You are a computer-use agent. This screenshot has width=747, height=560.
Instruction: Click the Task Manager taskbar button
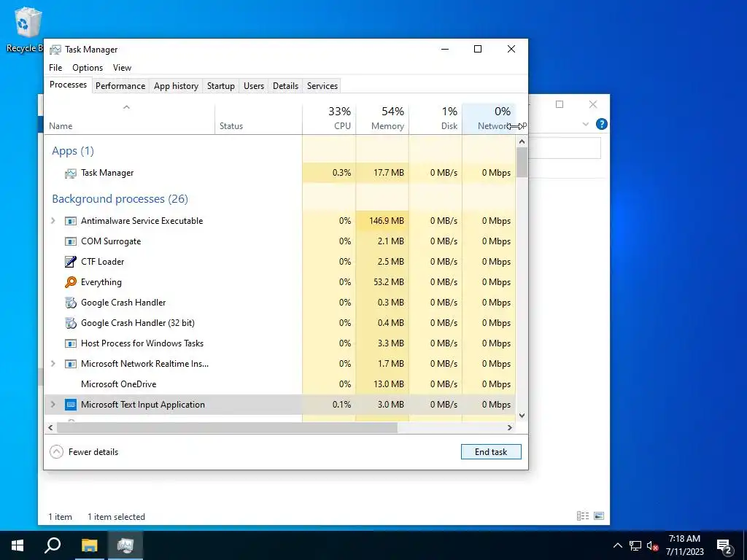coord(125,545)
